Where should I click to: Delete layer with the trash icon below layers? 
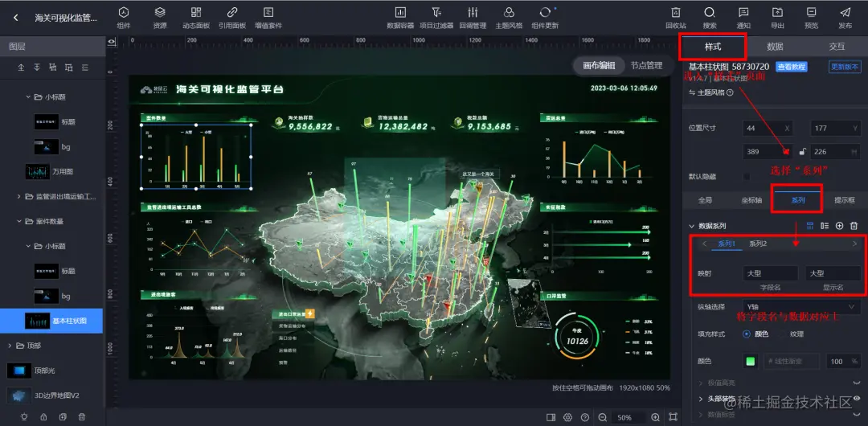[82, 416]
